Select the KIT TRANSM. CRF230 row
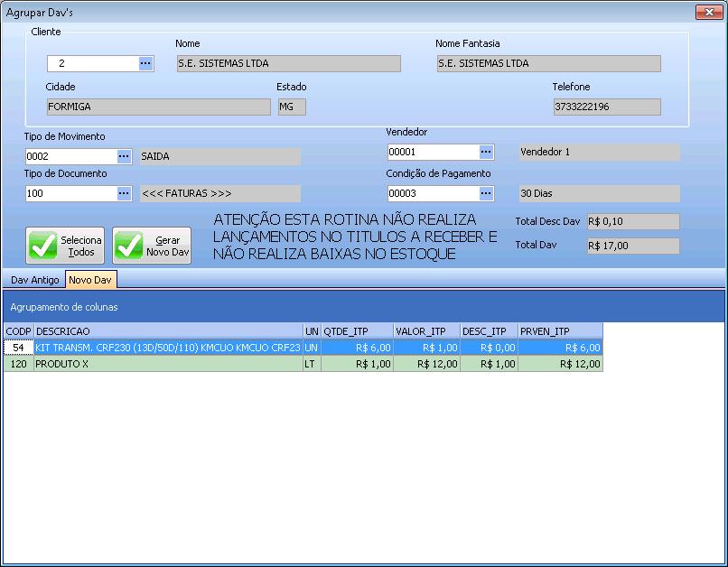728x567 pixels. [167, 348]
